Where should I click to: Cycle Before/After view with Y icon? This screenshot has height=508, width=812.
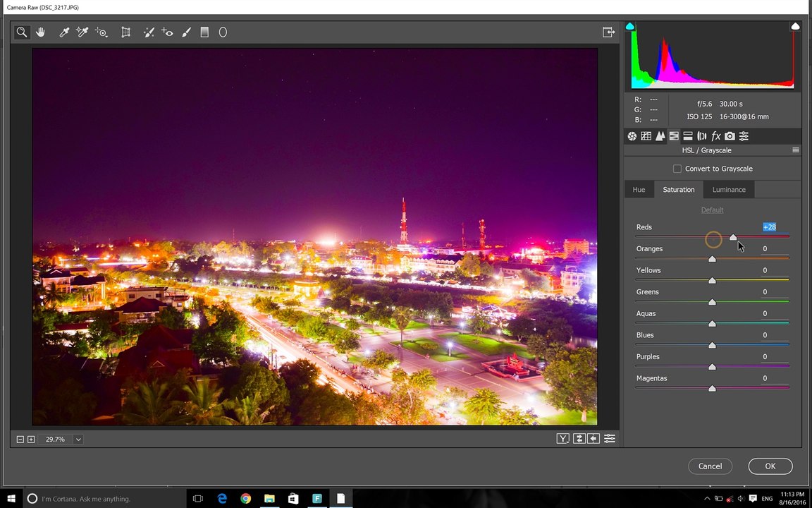pos(563,439)
